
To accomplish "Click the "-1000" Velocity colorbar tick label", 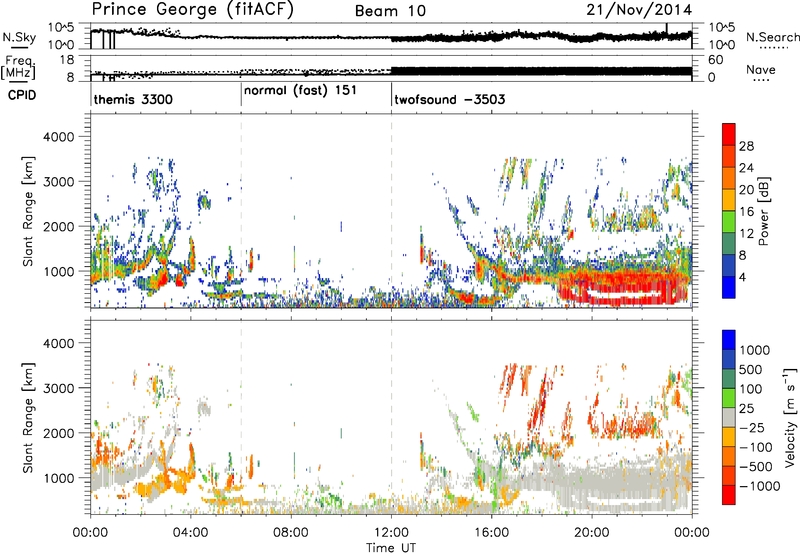I will coord(759,486).
